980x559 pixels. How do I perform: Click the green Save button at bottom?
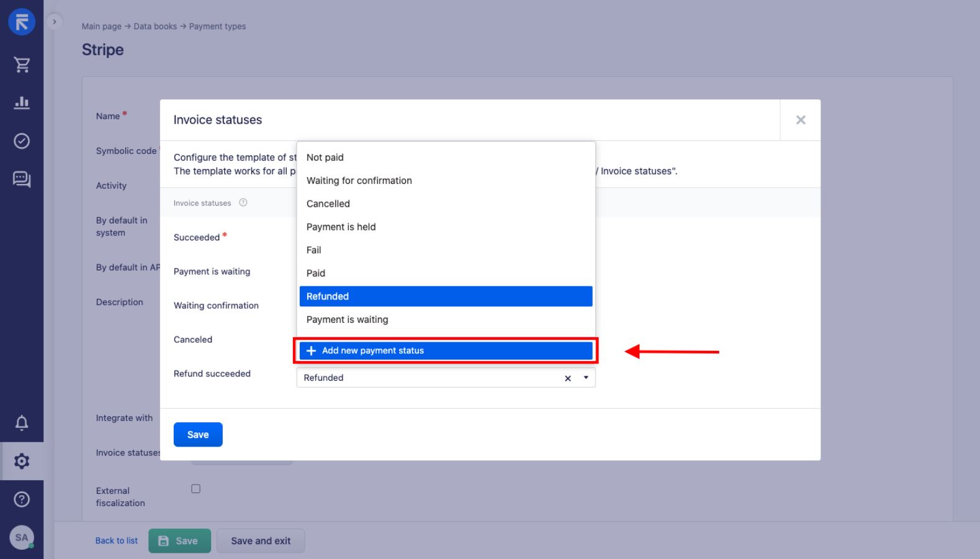tap(179, 541)
